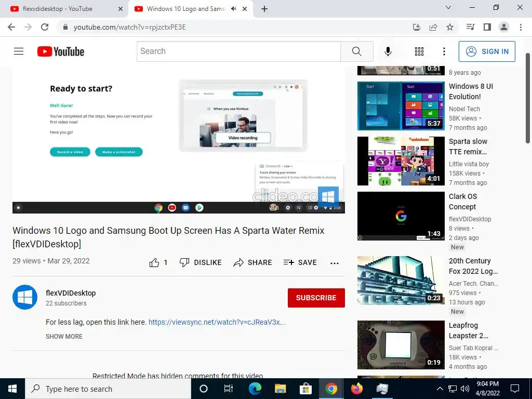
Task: Toggle Chrome side panel
Action: (x=487, y=27)
